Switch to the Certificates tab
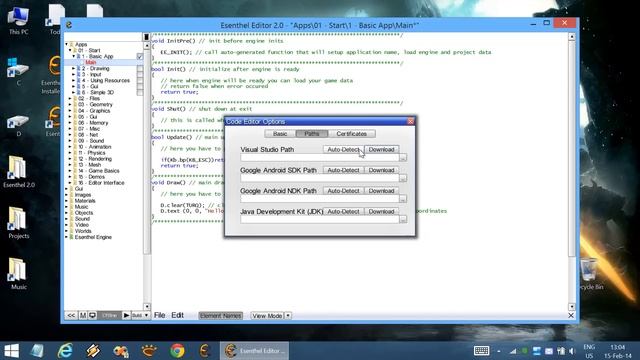The height and width of the screenshot is (360, 640). pyautogui.click(x=351, y=134)
